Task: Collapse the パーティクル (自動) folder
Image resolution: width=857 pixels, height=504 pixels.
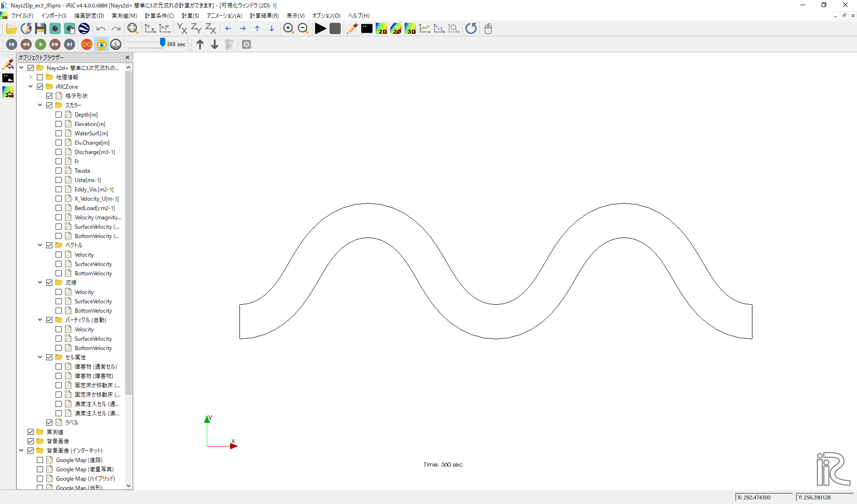Action: (40, 320)
